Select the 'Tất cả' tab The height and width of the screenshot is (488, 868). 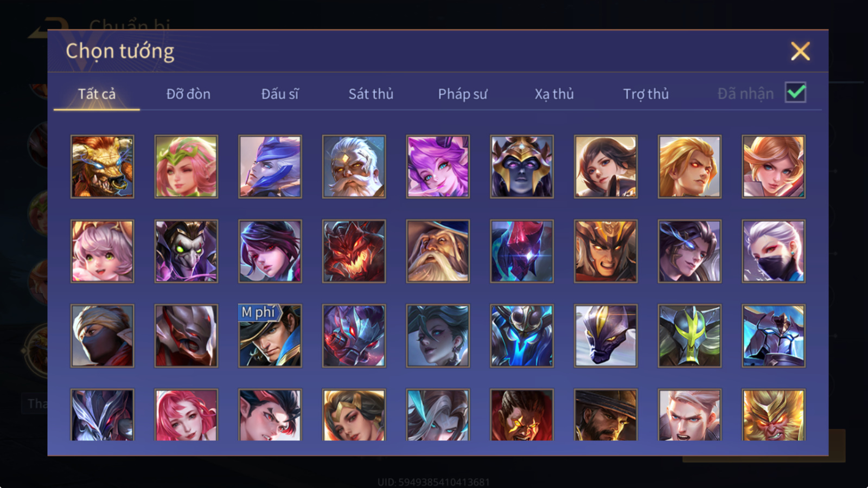point(97,94)
